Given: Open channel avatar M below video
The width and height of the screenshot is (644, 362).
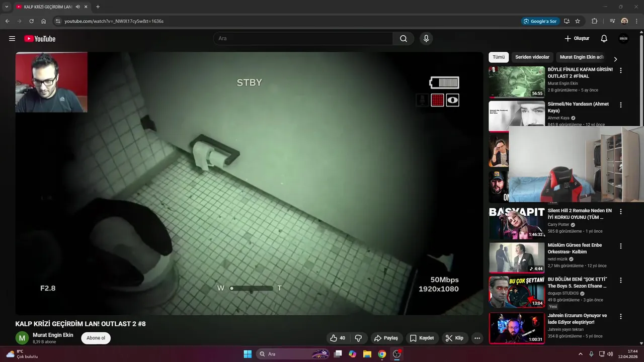Looking at the screenshot, I should pos(22,338).
